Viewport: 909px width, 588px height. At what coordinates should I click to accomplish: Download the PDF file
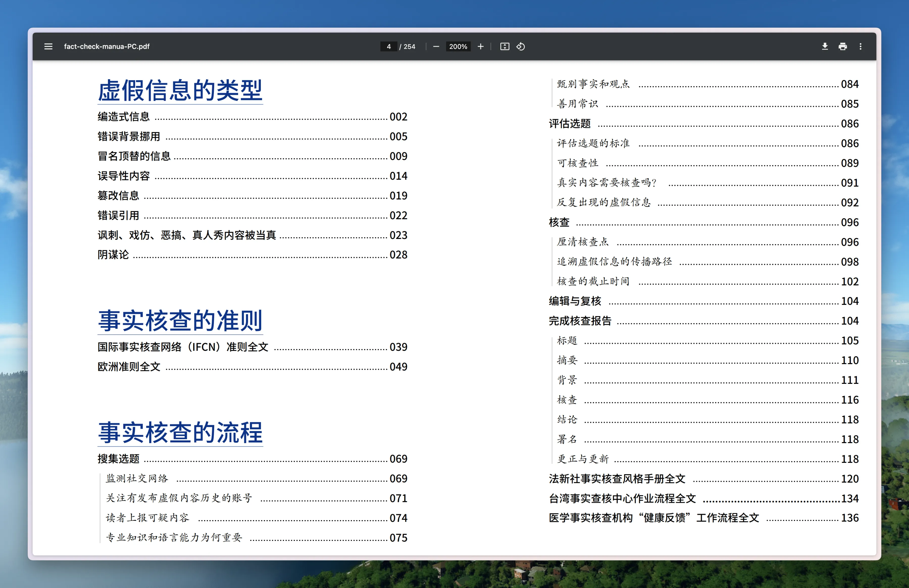pyautogui.click(x=825, y=47)
